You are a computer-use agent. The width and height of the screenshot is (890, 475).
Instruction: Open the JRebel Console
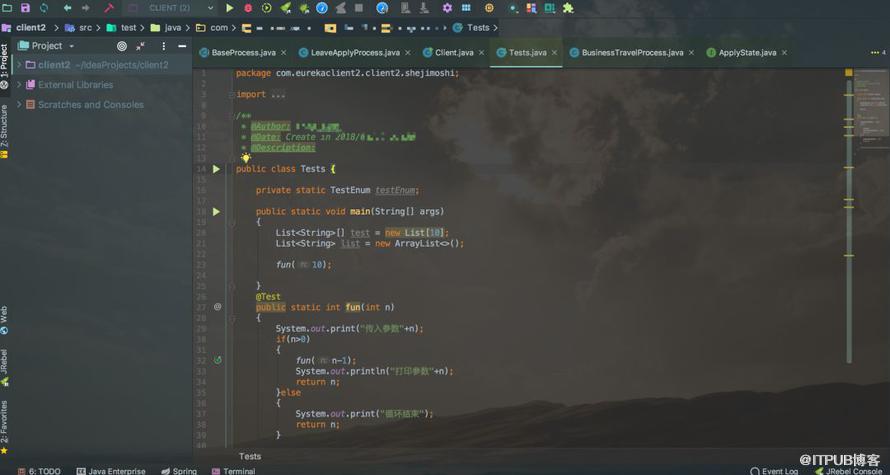[849, 471]
